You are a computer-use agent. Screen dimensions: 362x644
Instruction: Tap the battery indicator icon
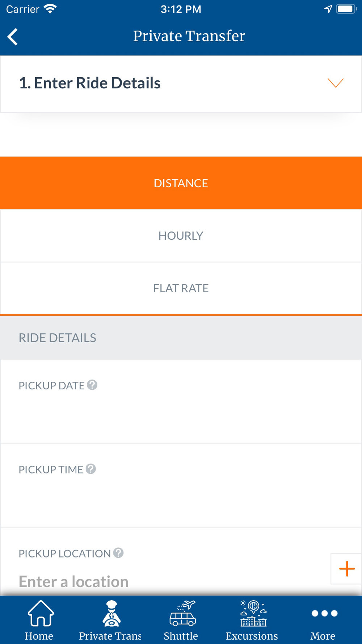tap(346, 9)
